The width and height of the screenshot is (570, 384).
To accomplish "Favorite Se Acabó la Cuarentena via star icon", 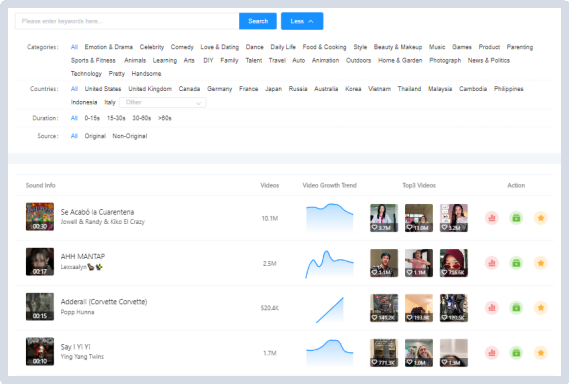I will (x=541, y=218).
